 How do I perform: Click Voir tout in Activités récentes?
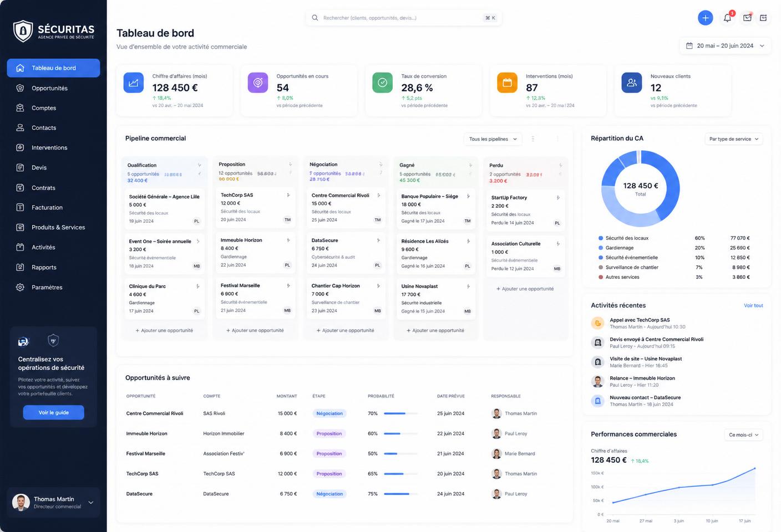753,305
